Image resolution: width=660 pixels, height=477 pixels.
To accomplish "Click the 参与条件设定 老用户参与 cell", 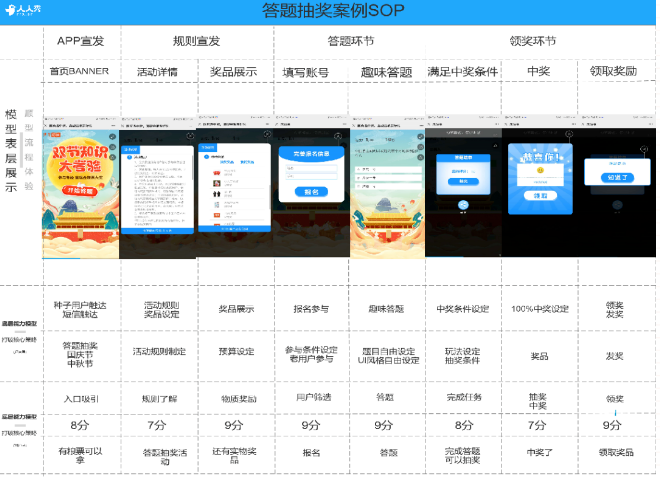I will point(311,354).
